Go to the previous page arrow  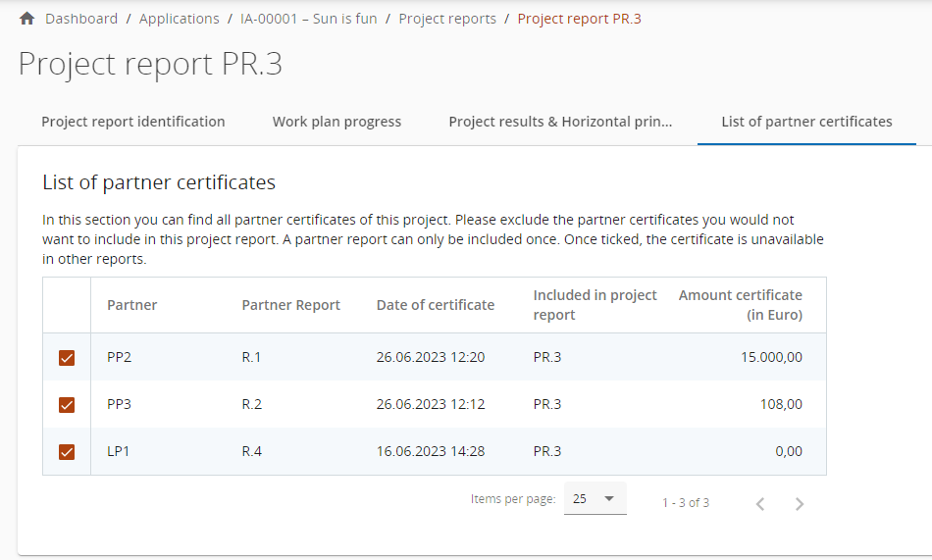pos(760,503)
